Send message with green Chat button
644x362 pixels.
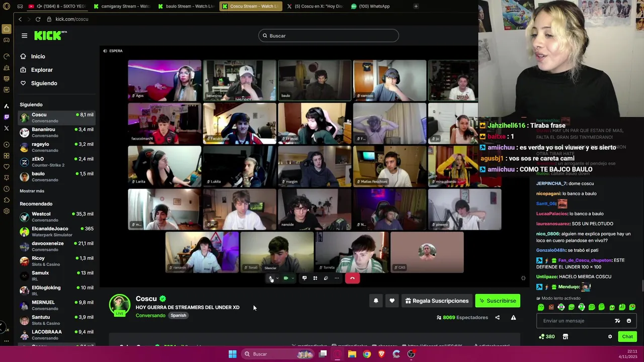point(627,336)
